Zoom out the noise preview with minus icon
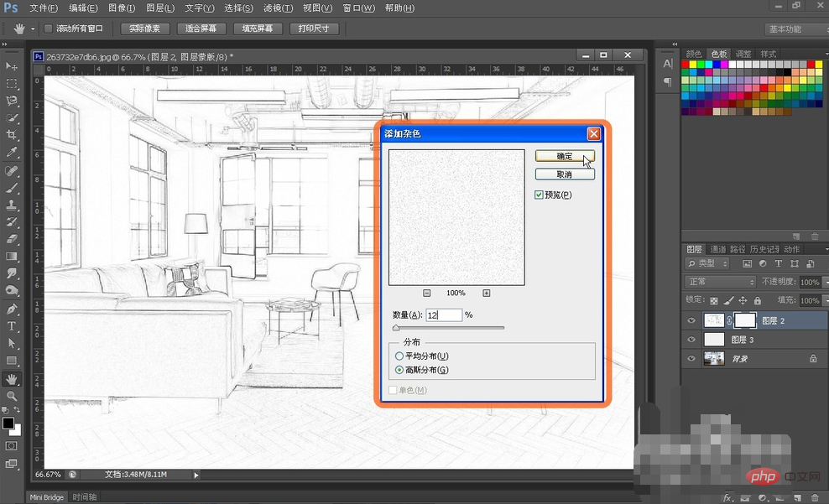 coord(426,294)
